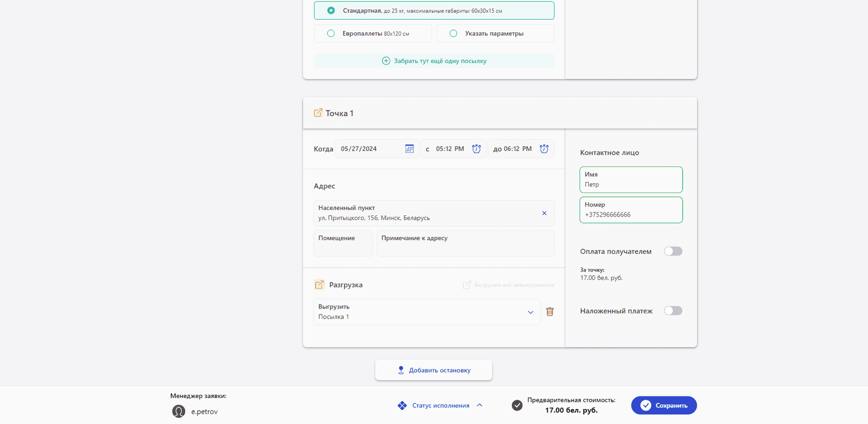The height and width of the screenshot is (424, 868).
Task: Click the Статус исполнения diamond icon
Action: point(402,405)
